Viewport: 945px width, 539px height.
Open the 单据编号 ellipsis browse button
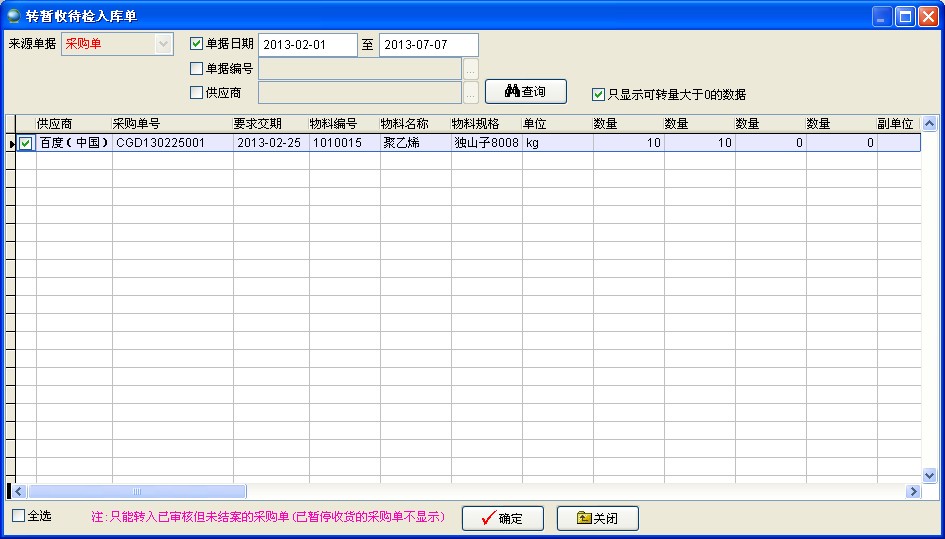click(471, 69)
